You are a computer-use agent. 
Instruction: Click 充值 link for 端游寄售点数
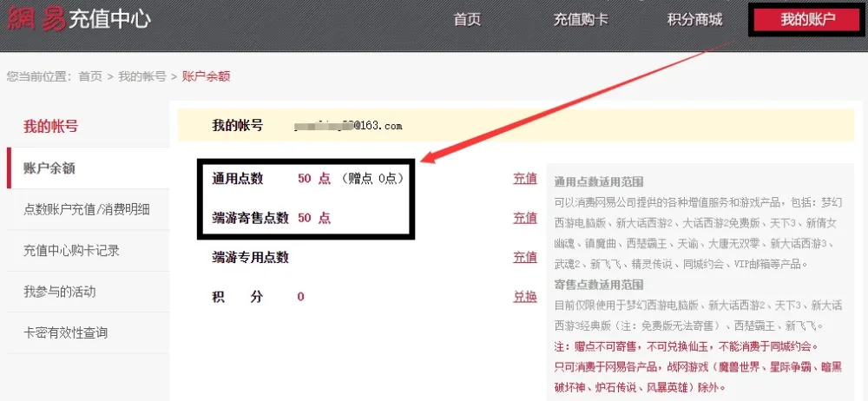pyautogui.click(x=525, y=218)
